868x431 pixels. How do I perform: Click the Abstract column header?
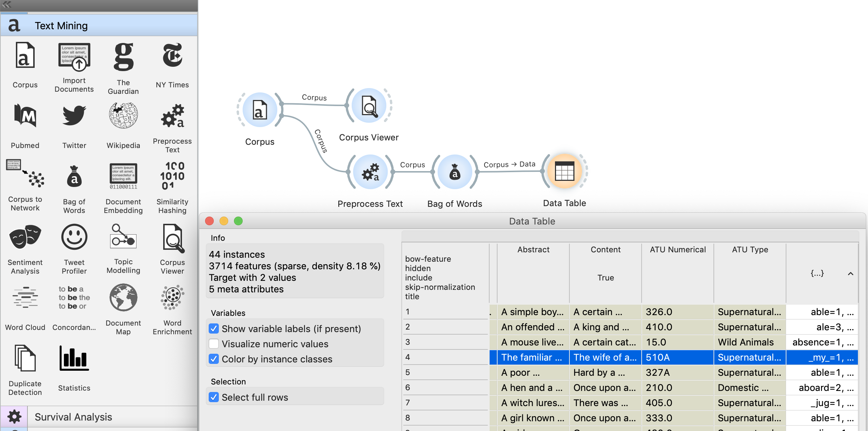(533, 249)
